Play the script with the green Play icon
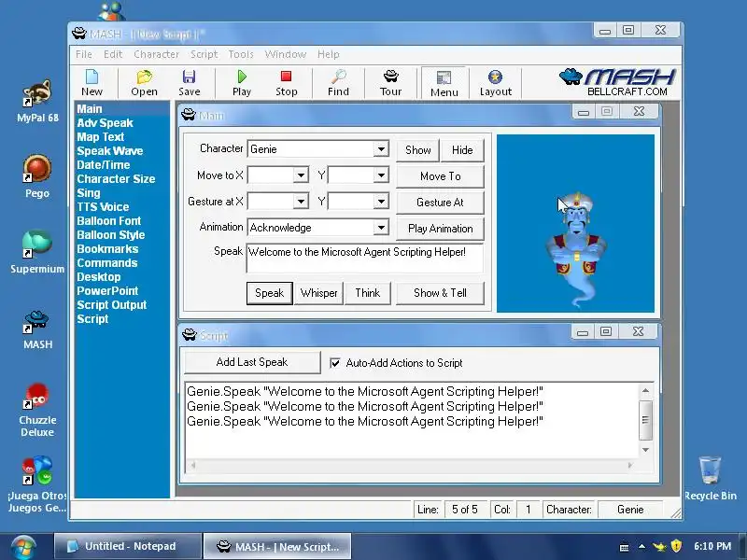The image size is (747, 560). [x=242, y=83]
